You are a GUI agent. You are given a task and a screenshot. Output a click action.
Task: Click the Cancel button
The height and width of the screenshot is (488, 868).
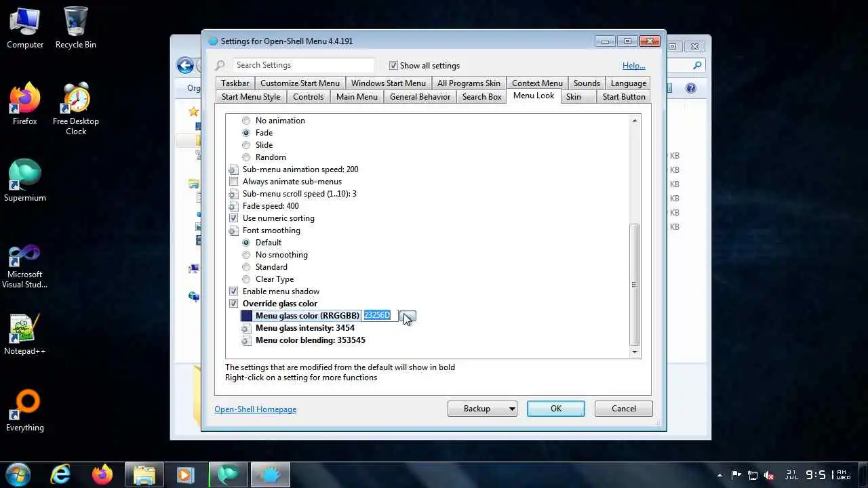click(x=624, y=409)
